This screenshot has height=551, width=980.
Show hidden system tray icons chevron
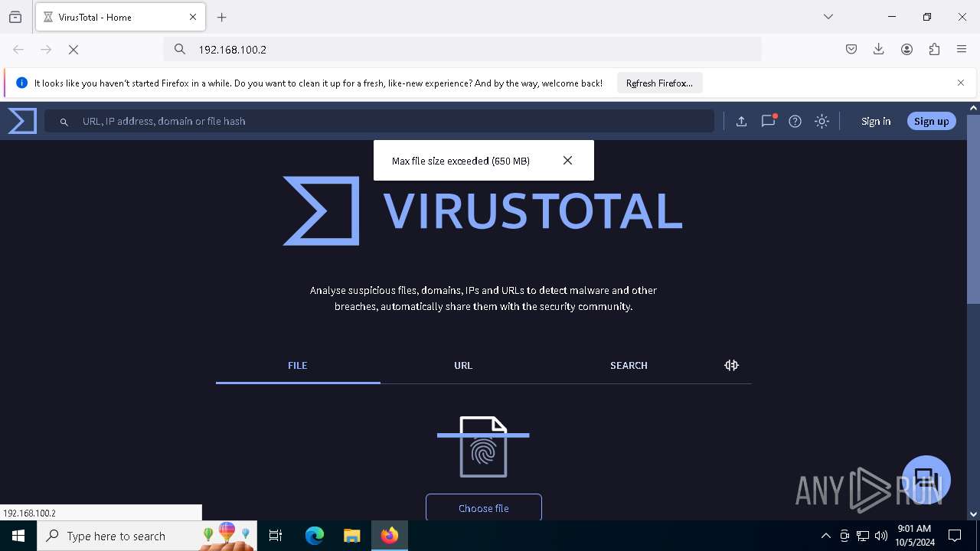[825, 536]
